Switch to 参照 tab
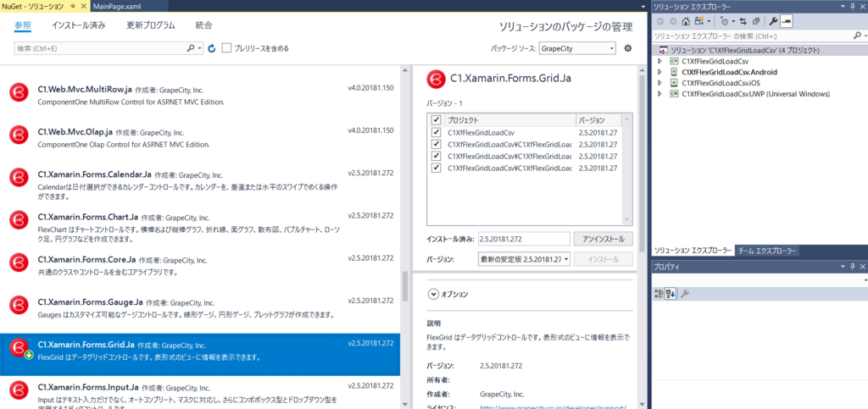The width and height of the screenshot is (868, 409). click(23, 25)
